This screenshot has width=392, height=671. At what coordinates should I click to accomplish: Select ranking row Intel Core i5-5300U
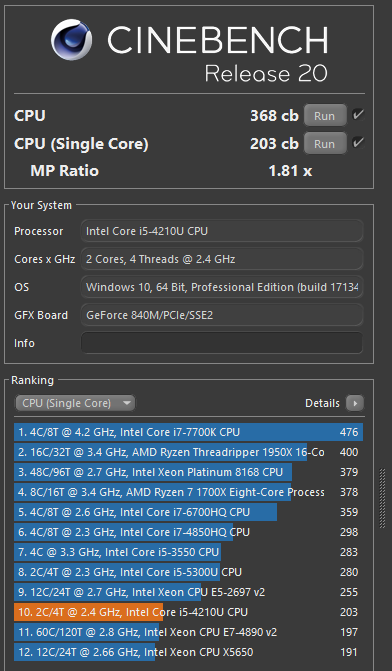[189, 572]
